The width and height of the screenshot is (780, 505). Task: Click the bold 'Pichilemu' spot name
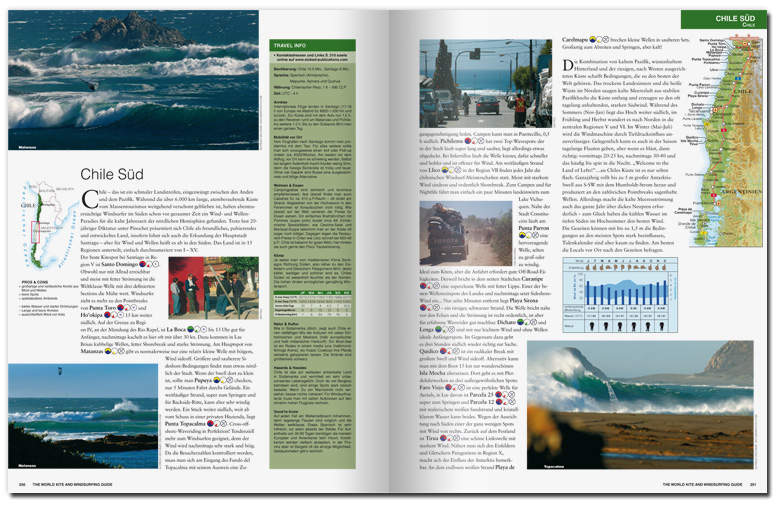[x=452, y=141]
